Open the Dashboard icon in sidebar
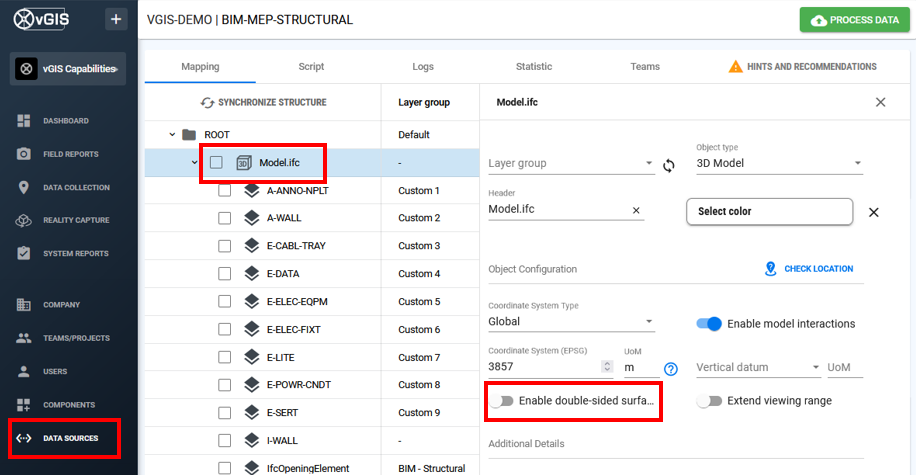The image size is (916, 475). [23, 121]
